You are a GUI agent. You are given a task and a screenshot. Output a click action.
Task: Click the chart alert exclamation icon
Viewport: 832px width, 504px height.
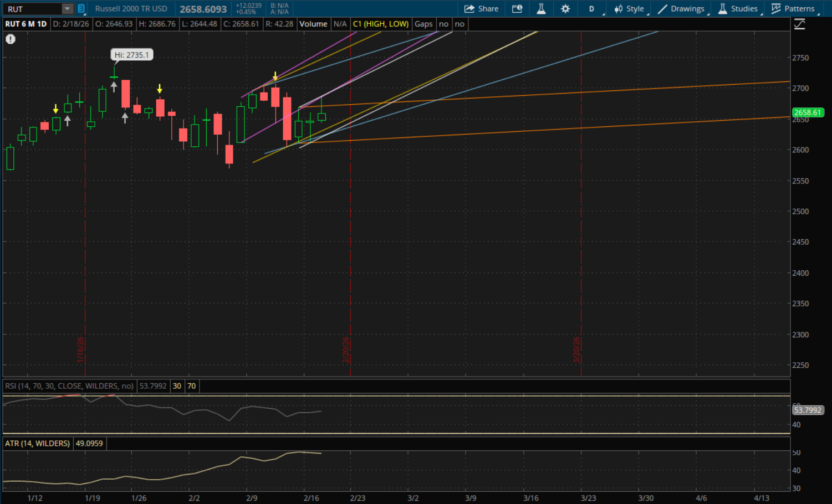pos(11,39)
